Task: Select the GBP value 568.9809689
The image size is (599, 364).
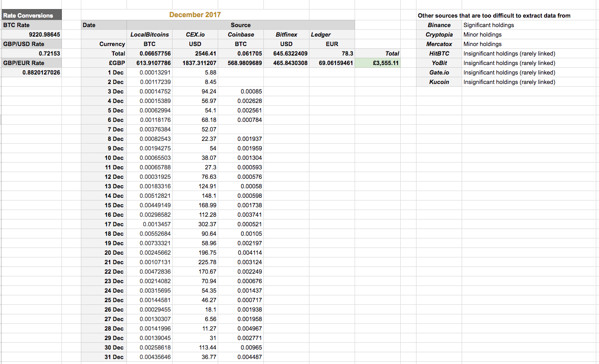Action: (241, 63)
